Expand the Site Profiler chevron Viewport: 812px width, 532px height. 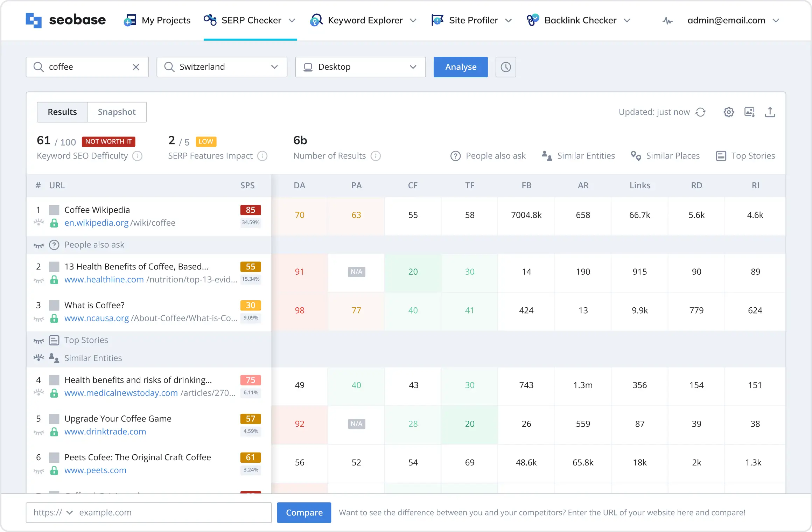[x=509, y=21]
